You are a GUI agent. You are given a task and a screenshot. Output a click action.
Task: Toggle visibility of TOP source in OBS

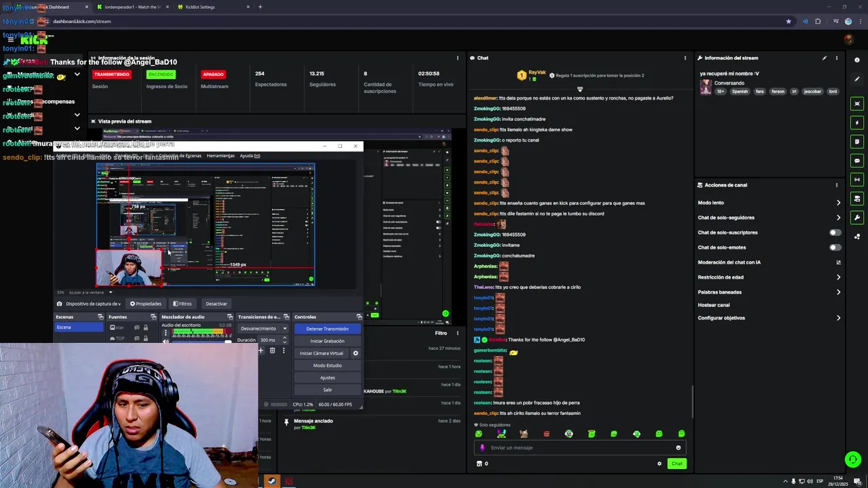pyautogui.click(x=137, y=338)
